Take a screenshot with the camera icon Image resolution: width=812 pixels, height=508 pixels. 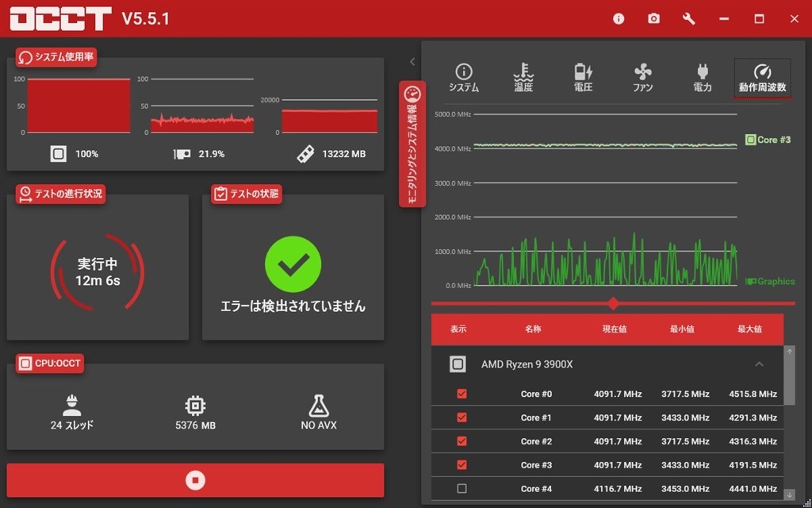click(653, 19)
